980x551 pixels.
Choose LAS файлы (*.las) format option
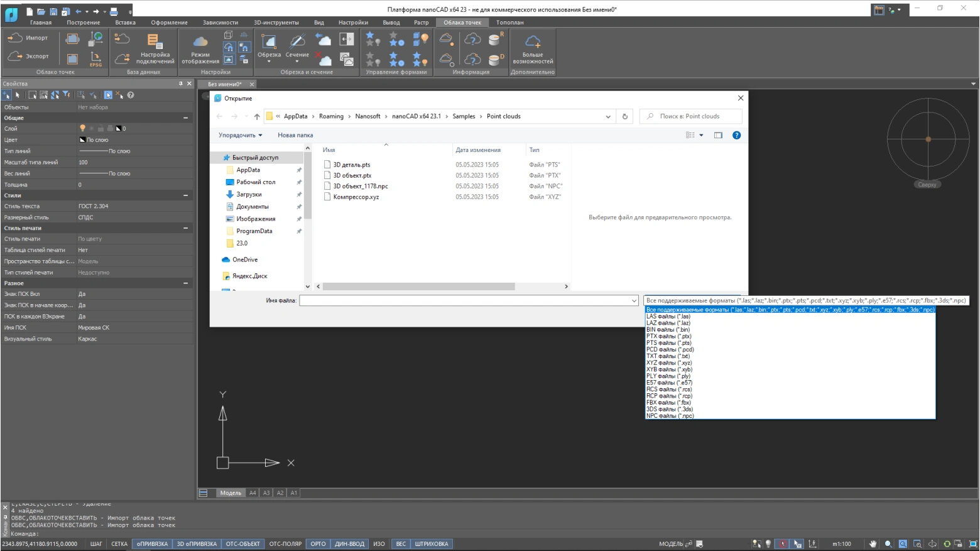(668, 317)
